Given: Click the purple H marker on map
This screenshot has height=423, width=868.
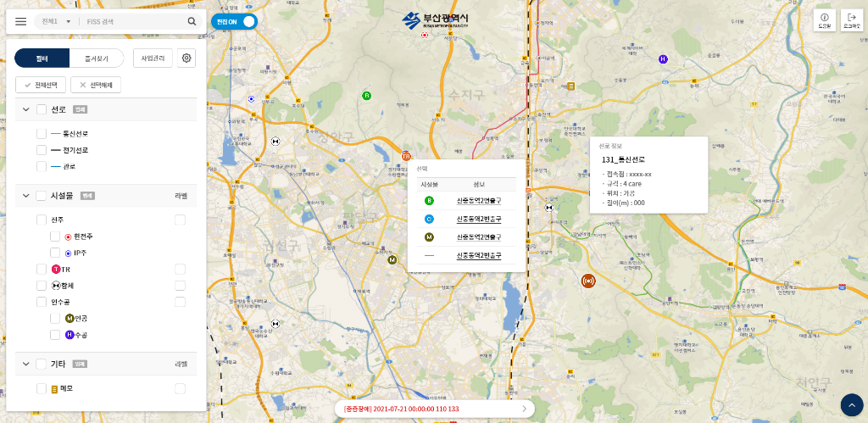Looking at the screenshot, I should (663, 59).
